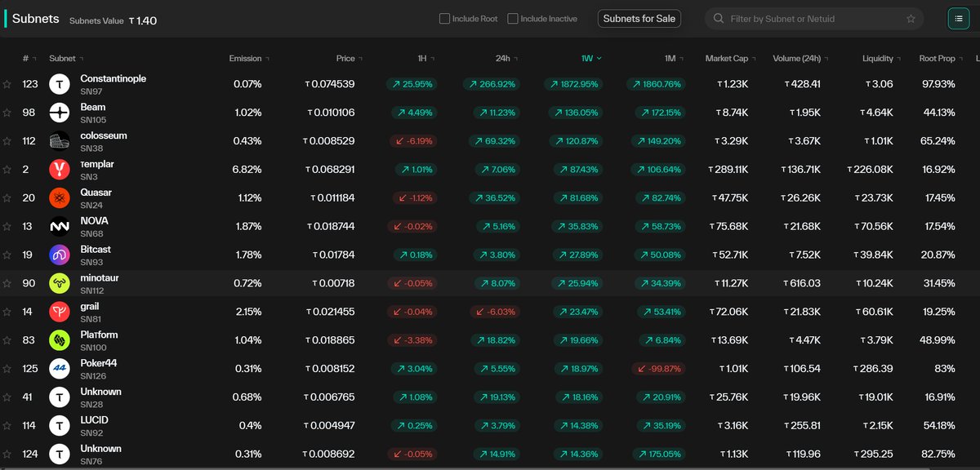Sort by the Price column header
Image resolution: width=980 pixels, height=470 pixels.
point(350,59)
